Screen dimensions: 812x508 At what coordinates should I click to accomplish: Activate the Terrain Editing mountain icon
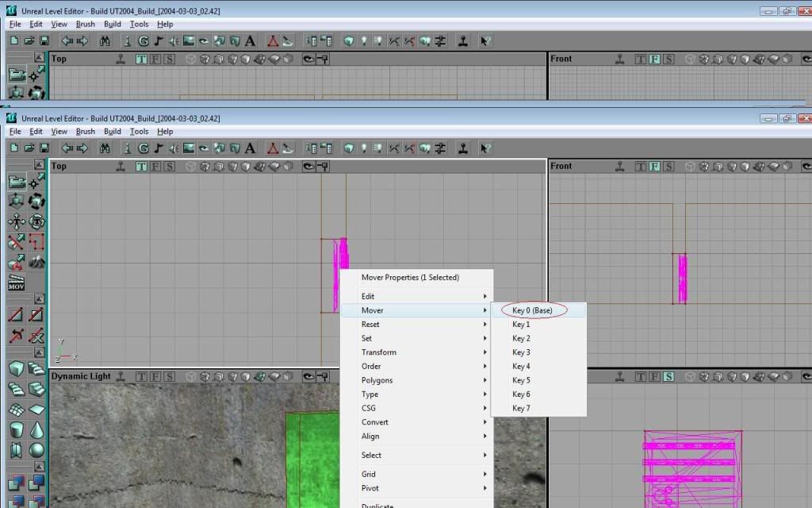(x=36, y=263)
